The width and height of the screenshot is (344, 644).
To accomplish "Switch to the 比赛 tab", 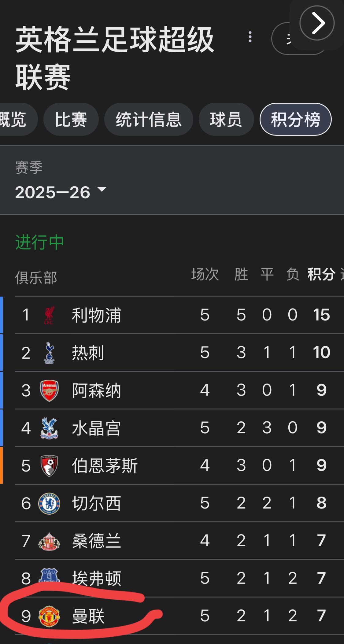I will click(71, 119).
